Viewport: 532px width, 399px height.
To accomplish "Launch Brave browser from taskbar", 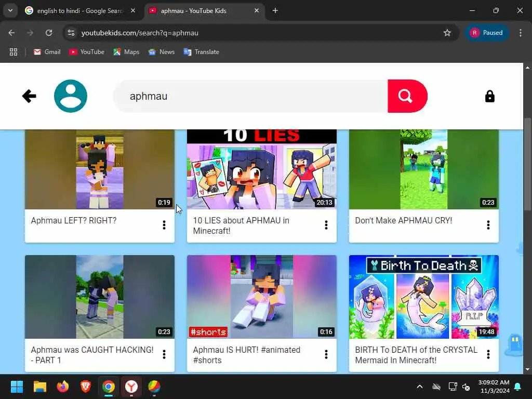I will pos(86,387).
